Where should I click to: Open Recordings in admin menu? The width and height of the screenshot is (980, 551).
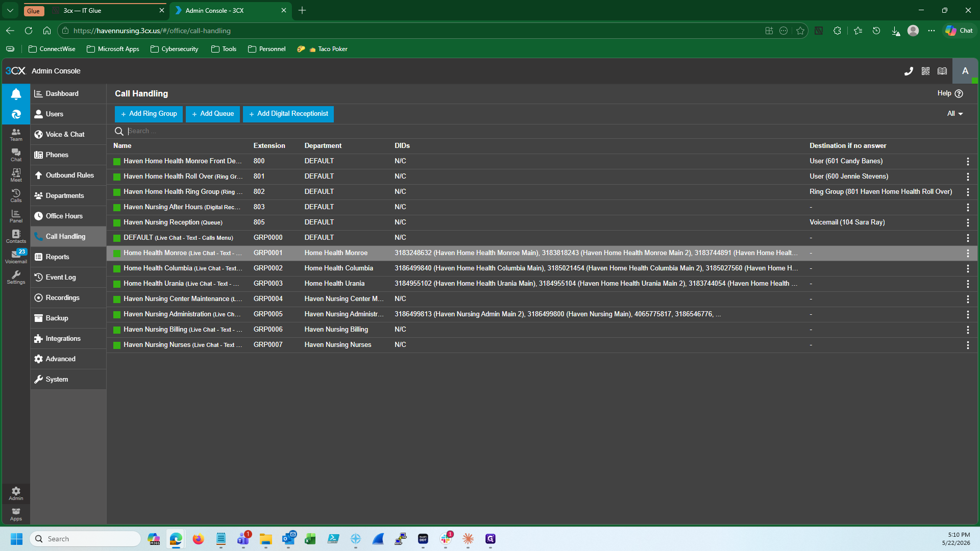(68, 298)
